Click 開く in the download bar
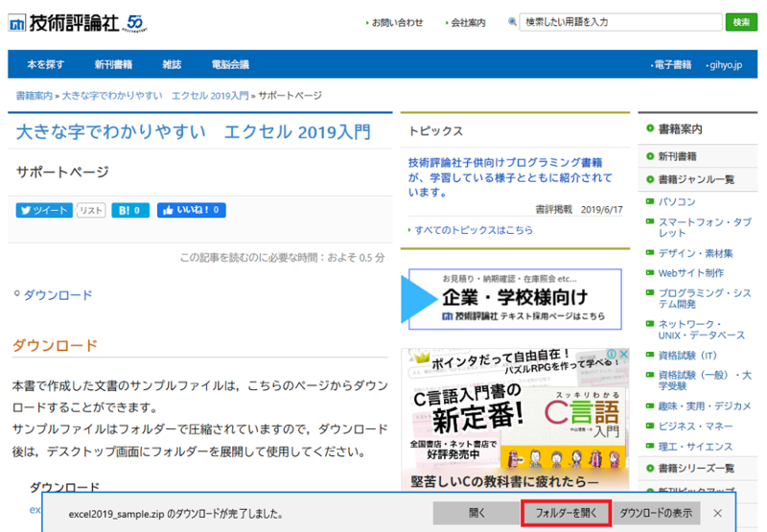This screenshot has width=767, height=532. tap(476, 513)
